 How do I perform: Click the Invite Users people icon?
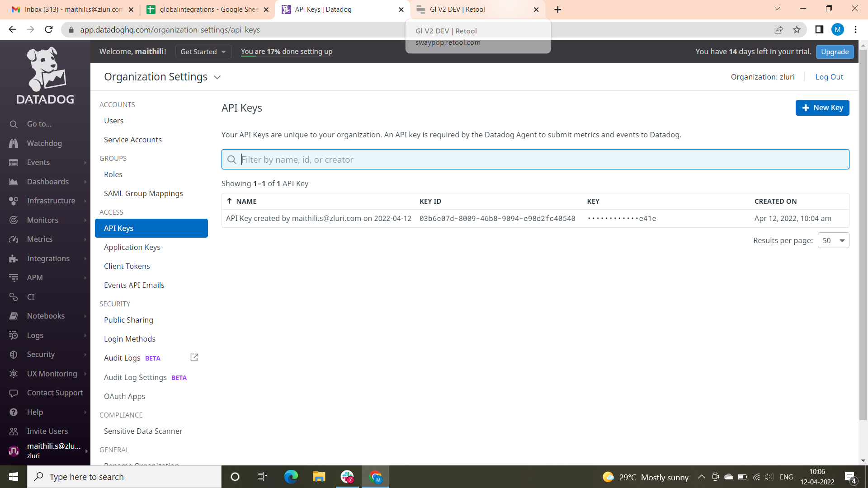coord(14,432)
